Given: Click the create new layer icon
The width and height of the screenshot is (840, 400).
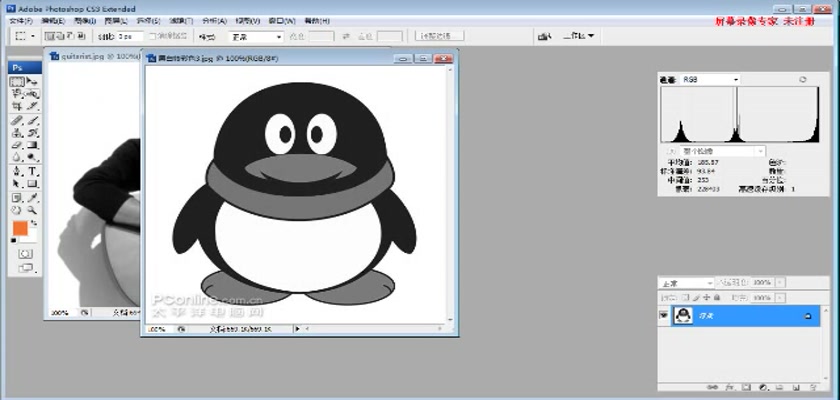Looking at the screenshot, I should tap(796, 387).
